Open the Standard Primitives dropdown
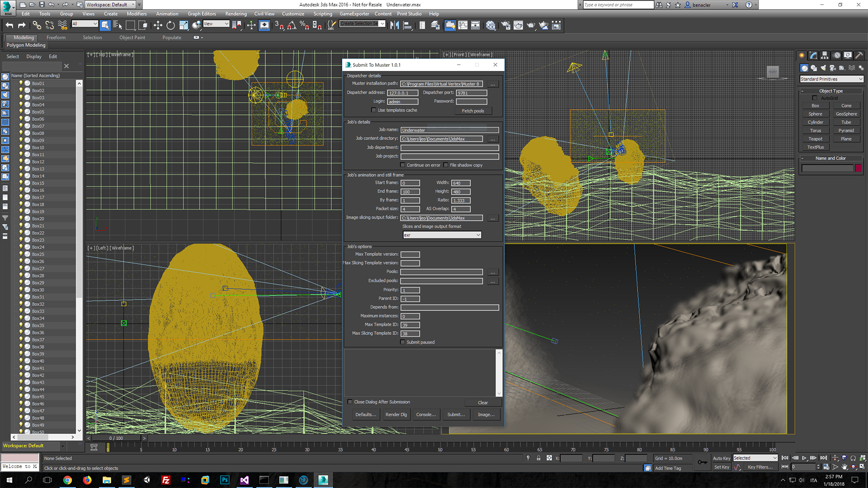This screenshot has height=488, width=868. 831,79
